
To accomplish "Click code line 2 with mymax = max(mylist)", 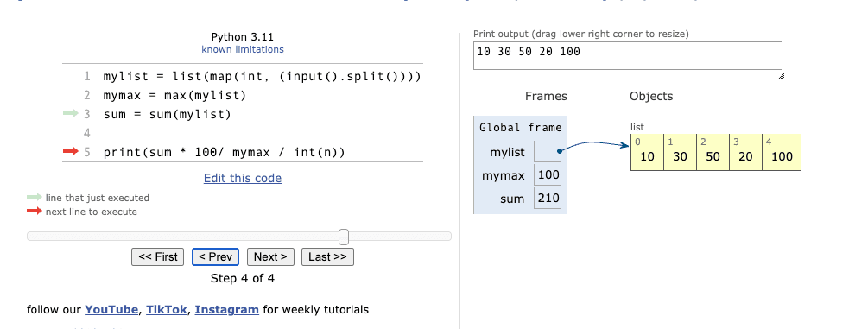I will [174, 95].
